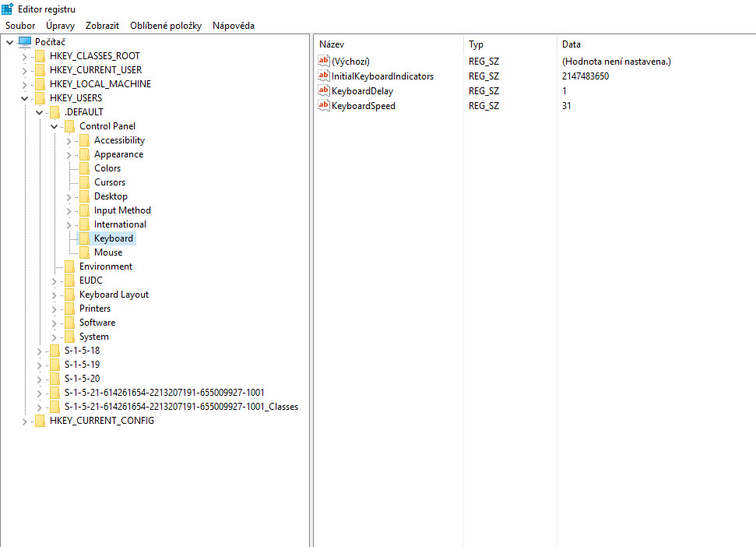Screen dimensions: 756x547
Task: Expand the S-1-5-18 key
Action: pyautogui.click(x=40, y=351)
